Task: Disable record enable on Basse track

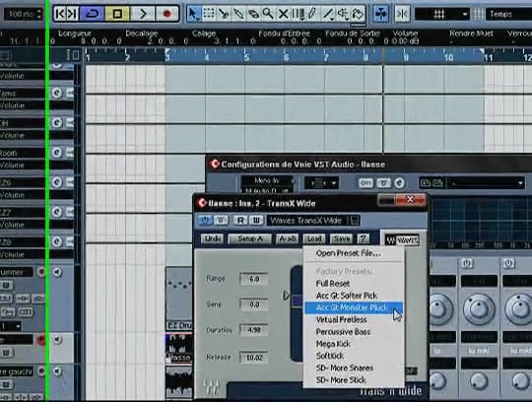Action: pos(41,339)
